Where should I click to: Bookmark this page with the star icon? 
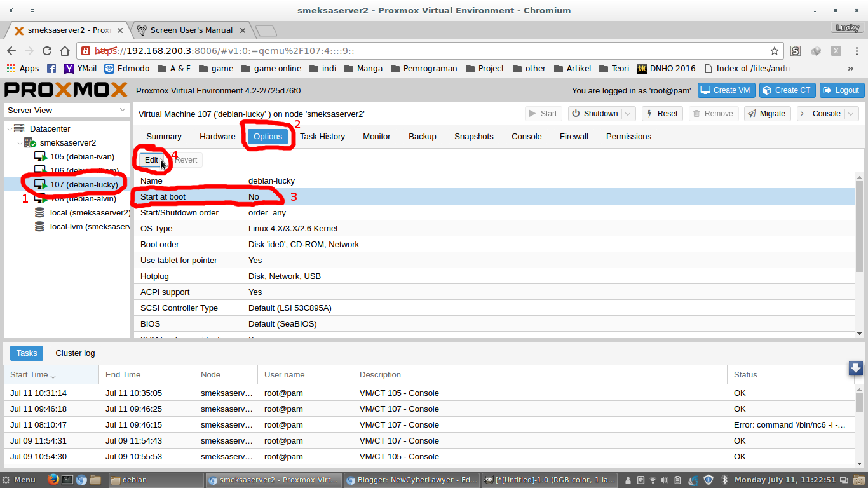click(x=775, y=51)
